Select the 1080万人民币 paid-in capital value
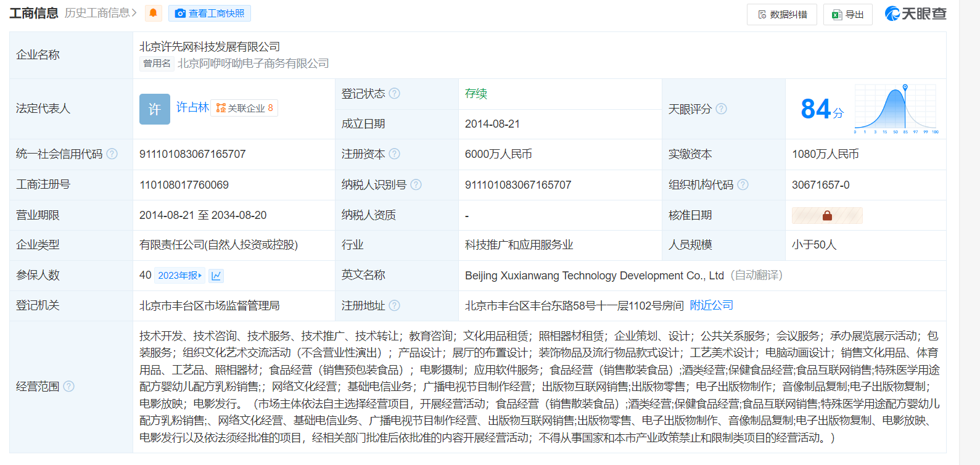Screen dimensions: 980x465 tap(825, 154)
